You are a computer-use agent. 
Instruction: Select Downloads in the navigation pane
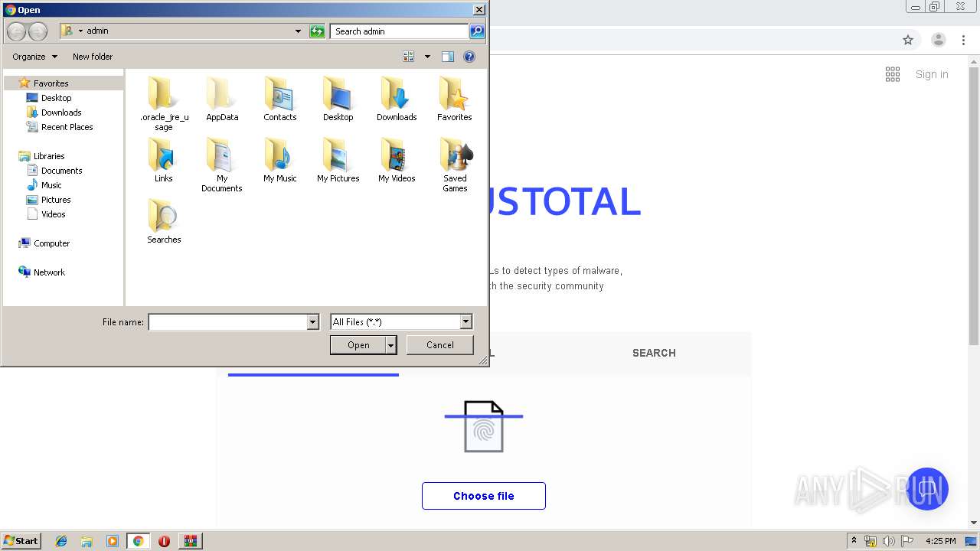pos(61,112)
